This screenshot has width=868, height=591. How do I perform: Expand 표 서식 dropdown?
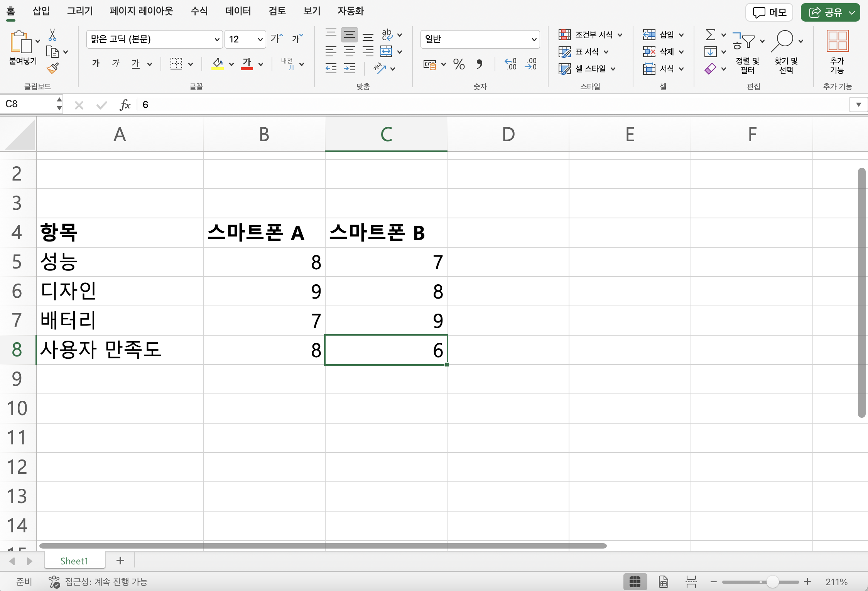point(606,52)
